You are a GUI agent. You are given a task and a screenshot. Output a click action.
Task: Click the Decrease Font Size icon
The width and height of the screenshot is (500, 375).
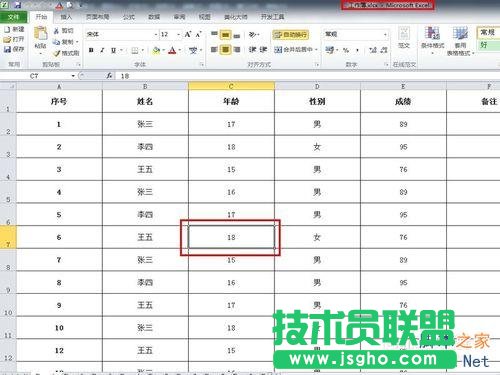click(199, 34)
